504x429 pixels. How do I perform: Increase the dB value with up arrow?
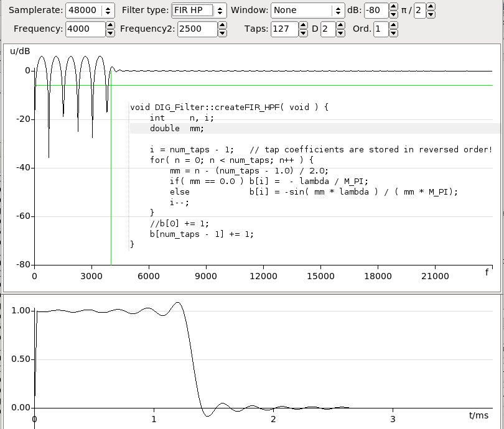pyautogui.click(x=393, y=7)
